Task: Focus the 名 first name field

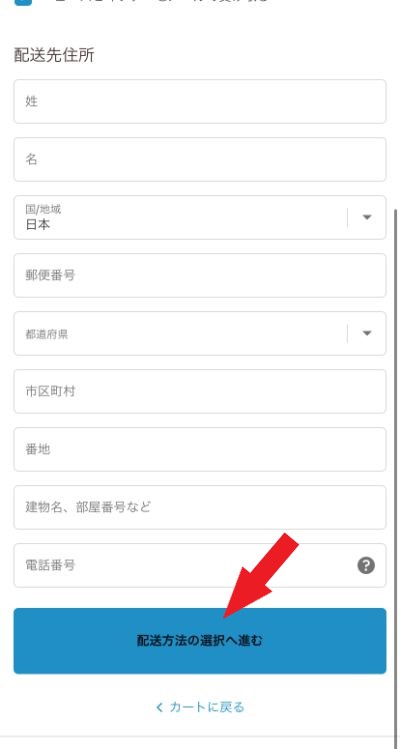Action: tap(200, 160)
